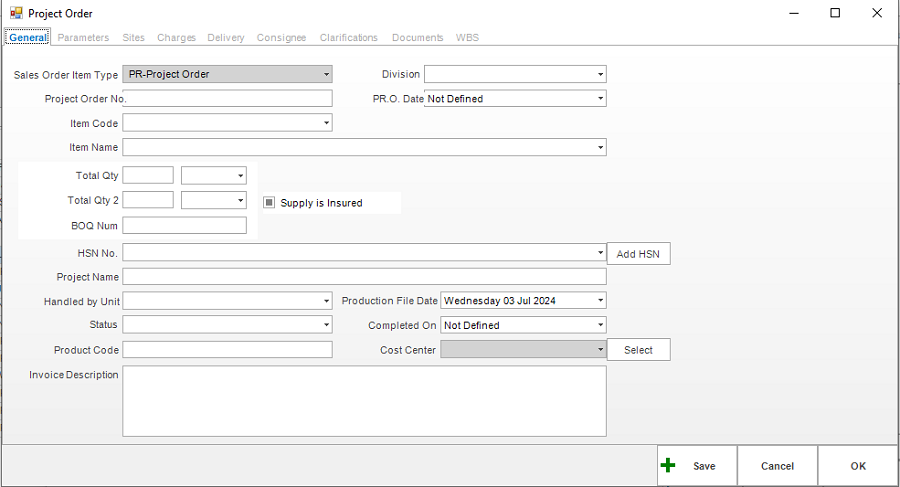Focus the Invoice Description text area
The image size is (900, 487).
364,401
